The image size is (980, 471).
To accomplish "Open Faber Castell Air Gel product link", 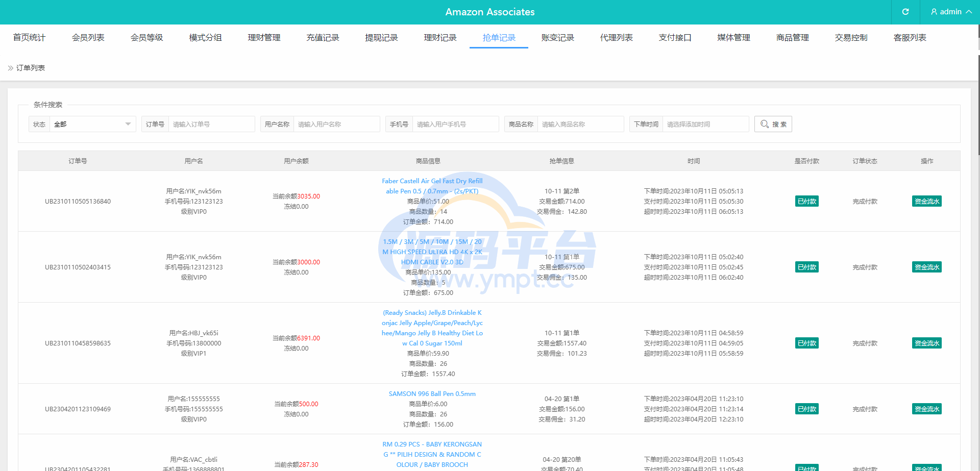I will coord(432,186).
